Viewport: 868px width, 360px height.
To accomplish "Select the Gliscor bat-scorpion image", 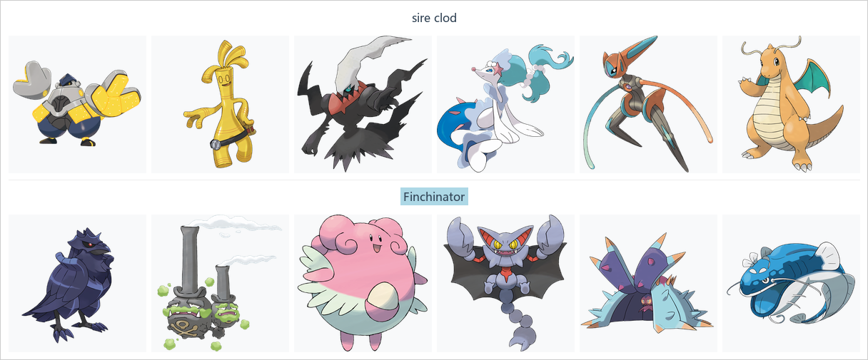I will click(x=505, y=283).
